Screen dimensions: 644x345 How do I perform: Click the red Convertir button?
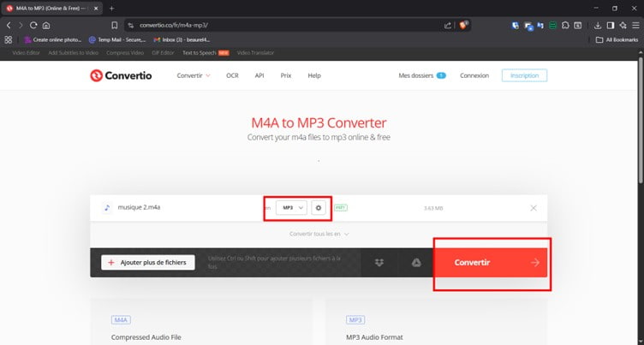(x=491, y=263)
